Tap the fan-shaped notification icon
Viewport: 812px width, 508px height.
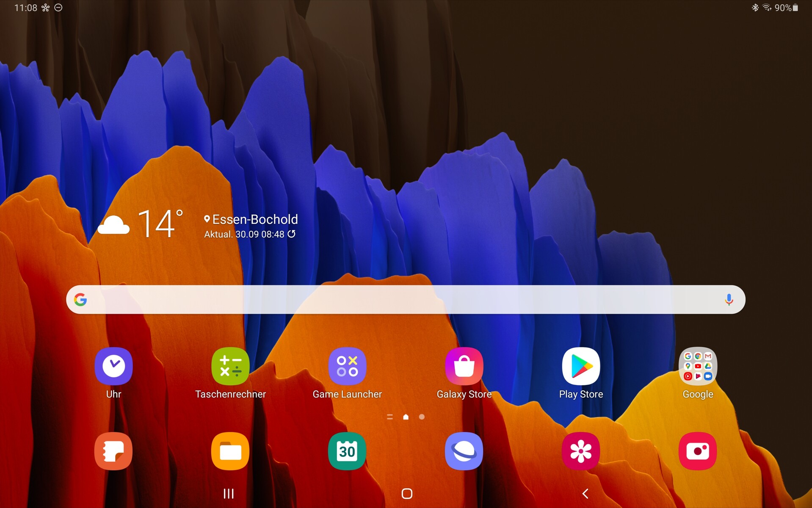46,8
